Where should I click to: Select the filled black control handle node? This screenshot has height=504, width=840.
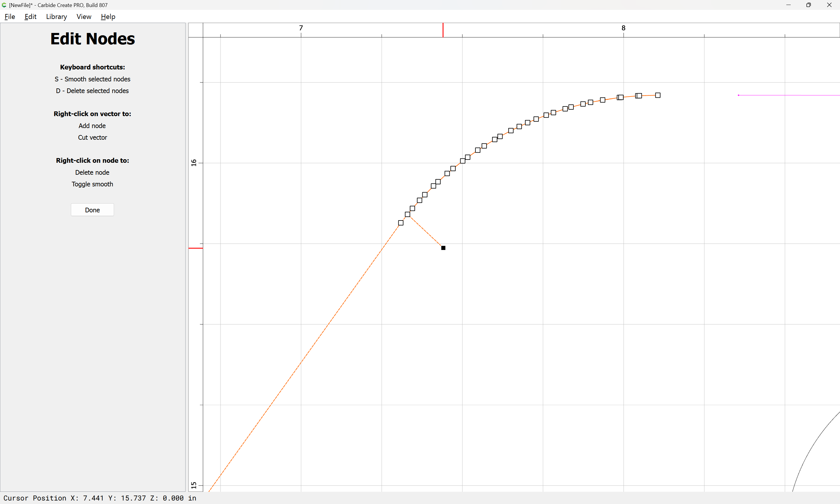[x=443, y=248]
